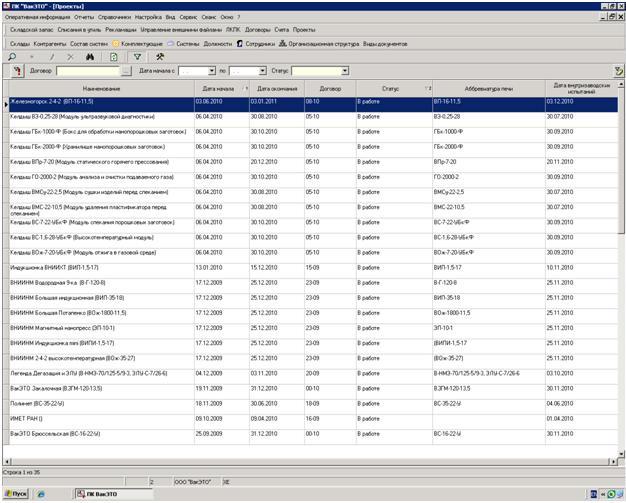Open the Настройка menu
Viewport: 626px width, 503px height.
coord(148,17)
